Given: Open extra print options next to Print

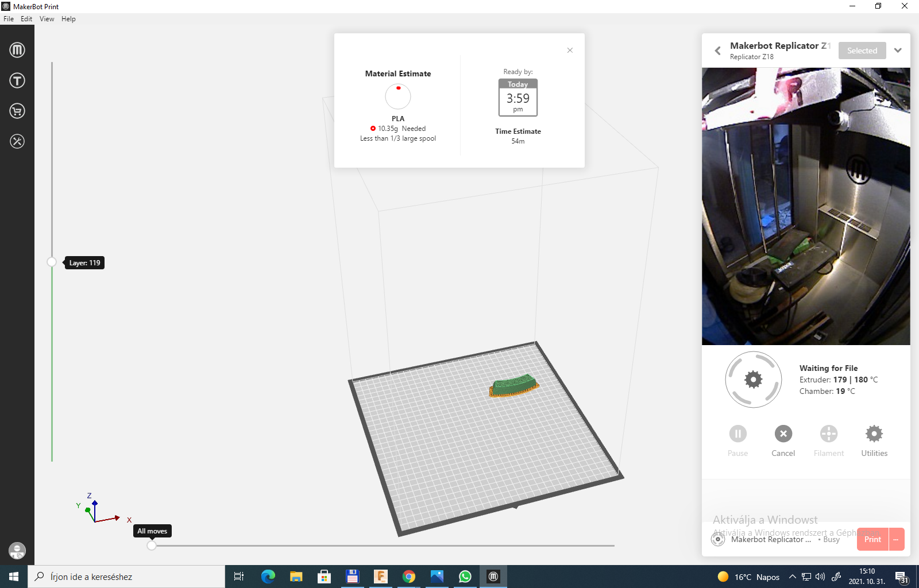Looking at the screenshot, I should tap(896, 539).
